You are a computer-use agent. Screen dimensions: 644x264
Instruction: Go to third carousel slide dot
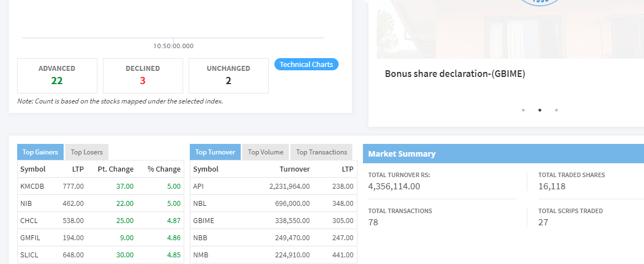click(x=557, y=110)
